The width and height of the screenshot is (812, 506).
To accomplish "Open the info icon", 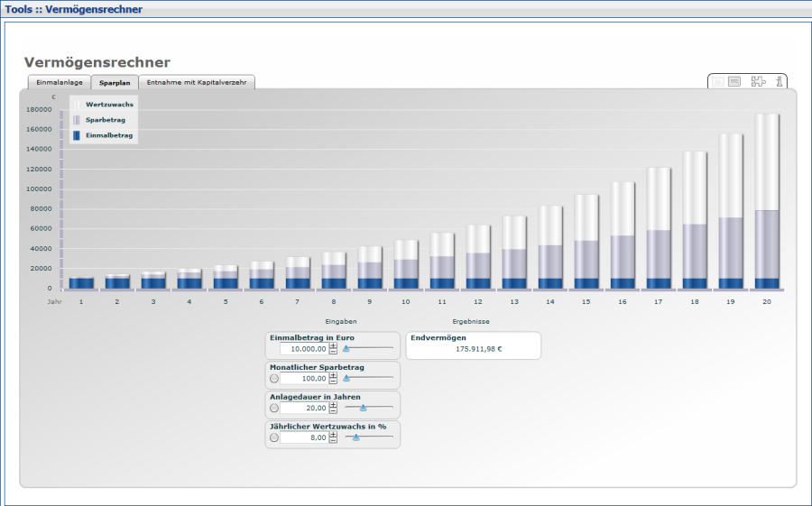I will tap(779, 82).
